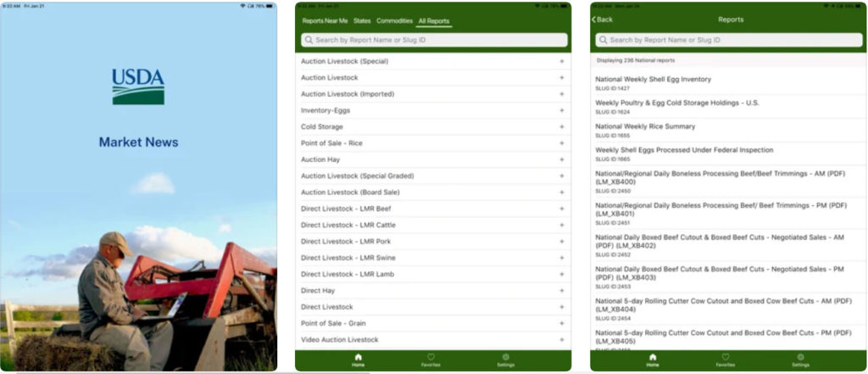The image size is (868, 374).
Task: Tap the Home icon below the national reports list
Action: tap(652, 360)
